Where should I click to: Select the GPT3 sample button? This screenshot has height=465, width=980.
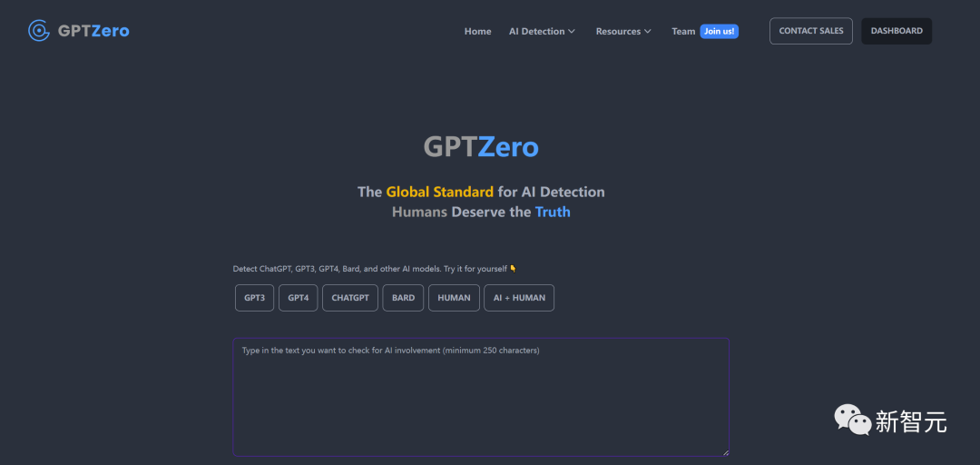(254, 298)
